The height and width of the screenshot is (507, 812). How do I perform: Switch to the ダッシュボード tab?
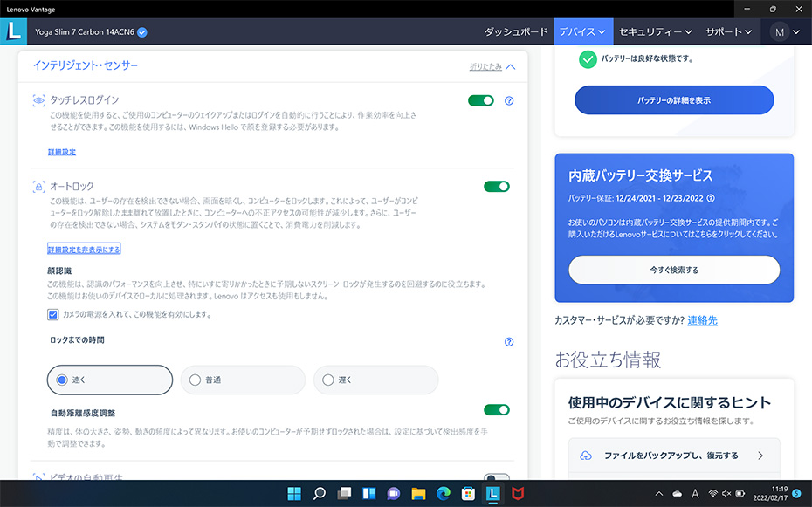(515, 31)
